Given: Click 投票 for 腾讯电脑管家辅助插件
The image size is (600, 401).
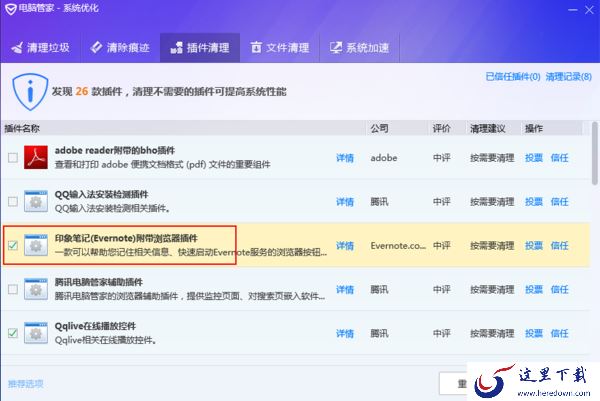Looking at the screenshot, I should (x=534, y=290).
